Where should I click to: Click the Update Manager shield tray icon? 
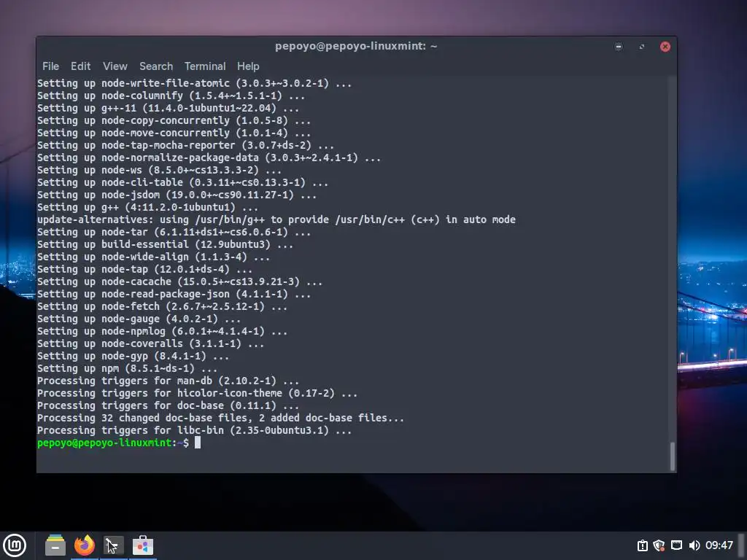659,545
